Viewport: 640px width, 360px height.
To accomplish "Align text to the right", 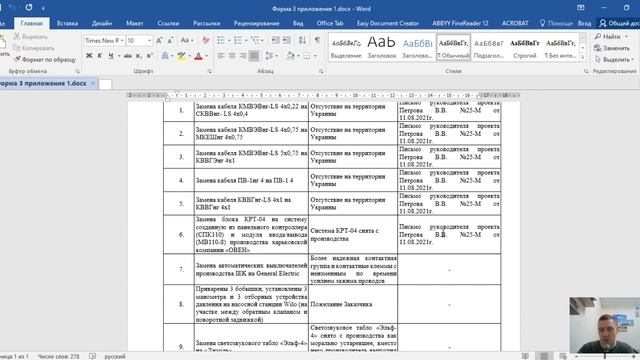I will (x=242, y=56).
